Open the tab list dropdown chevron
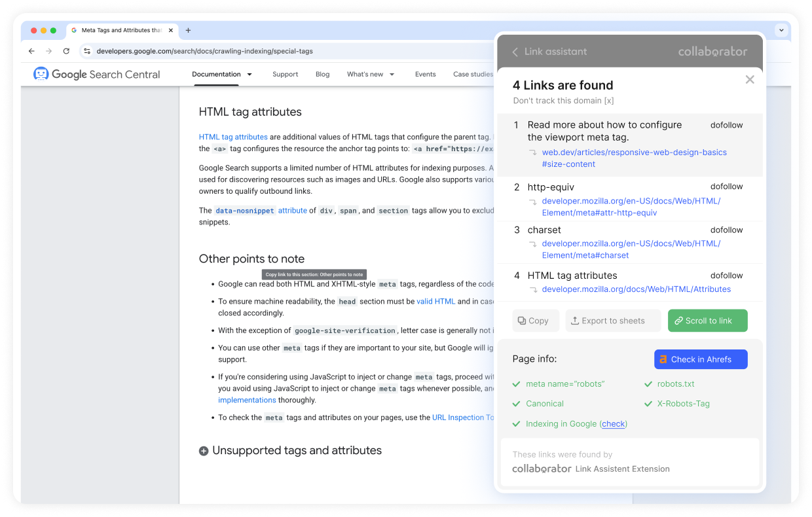The width and height of the screenshot is (812, 517). (781, 30)
